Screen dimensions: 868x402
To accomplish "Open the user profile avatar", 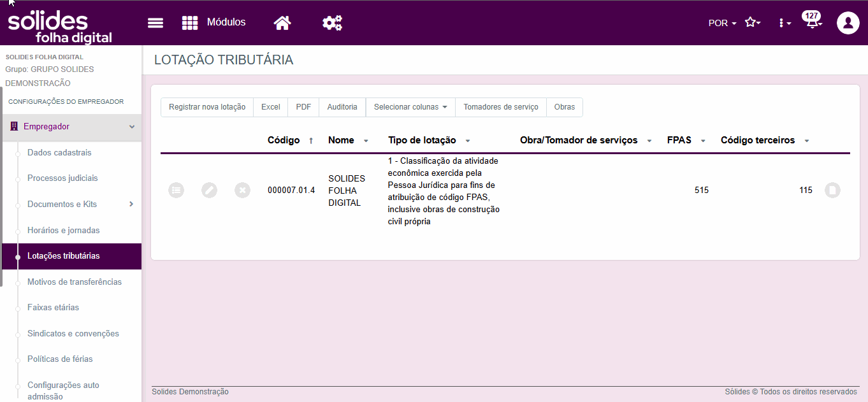I will pyautogui.click(x=848, y=23).
